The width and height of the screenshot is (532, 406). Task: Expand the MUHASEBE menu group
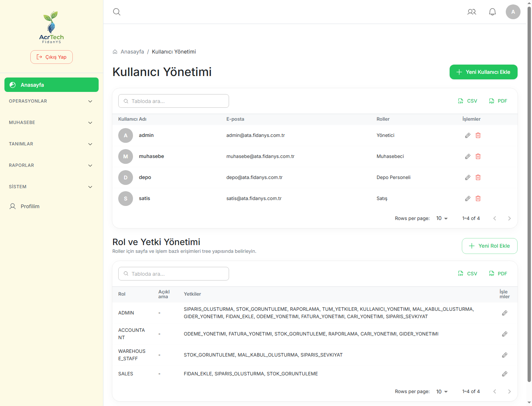coord(51,123)
